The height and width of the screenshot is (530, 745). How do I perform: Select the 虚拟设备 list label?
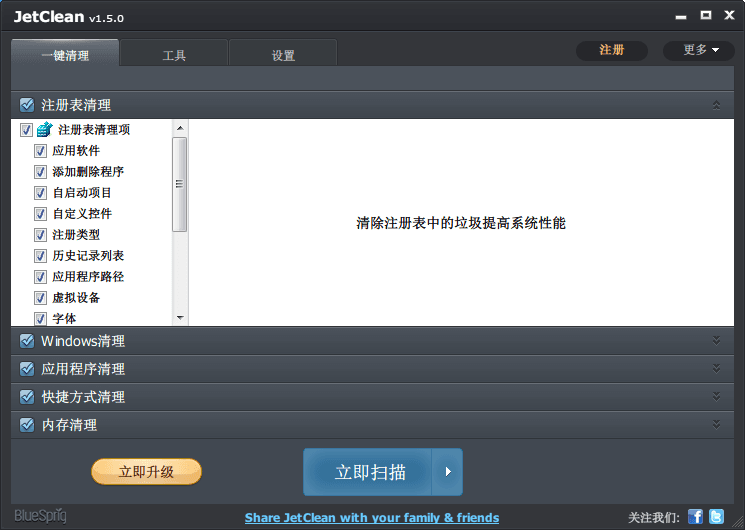click(76, 298)
